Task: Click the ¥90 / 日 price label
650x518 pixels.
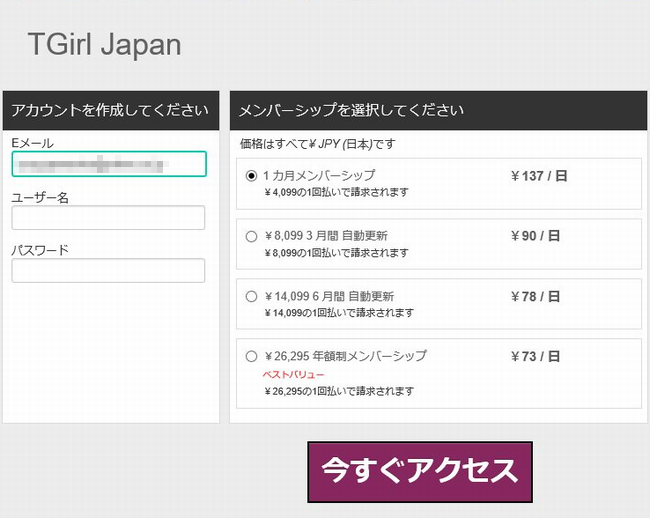Action: click(x=535, y=236)
